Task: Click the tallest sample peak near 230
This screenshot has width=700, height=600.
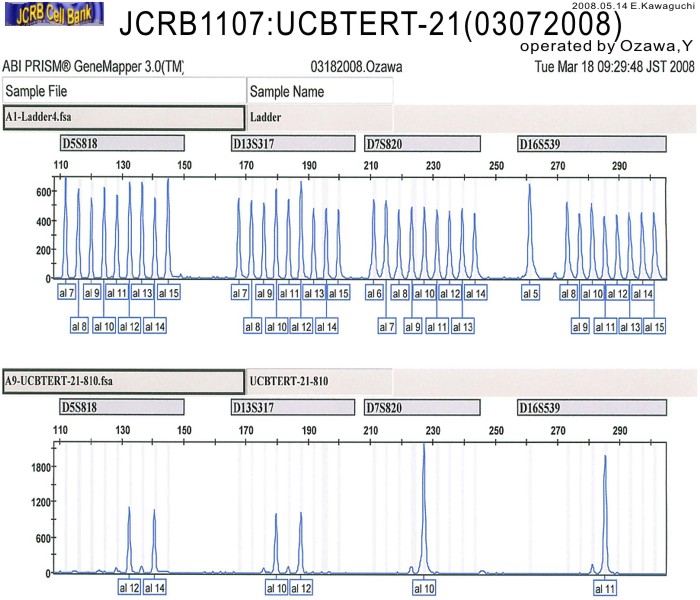Action: pyautogui.click(x=424, y=450)
